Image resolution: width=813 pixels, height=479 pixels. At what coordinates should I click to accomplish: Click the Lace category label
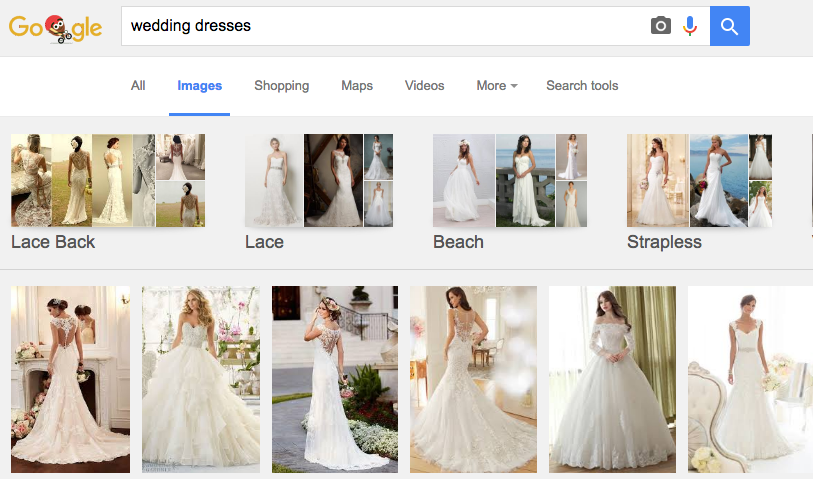264,242
